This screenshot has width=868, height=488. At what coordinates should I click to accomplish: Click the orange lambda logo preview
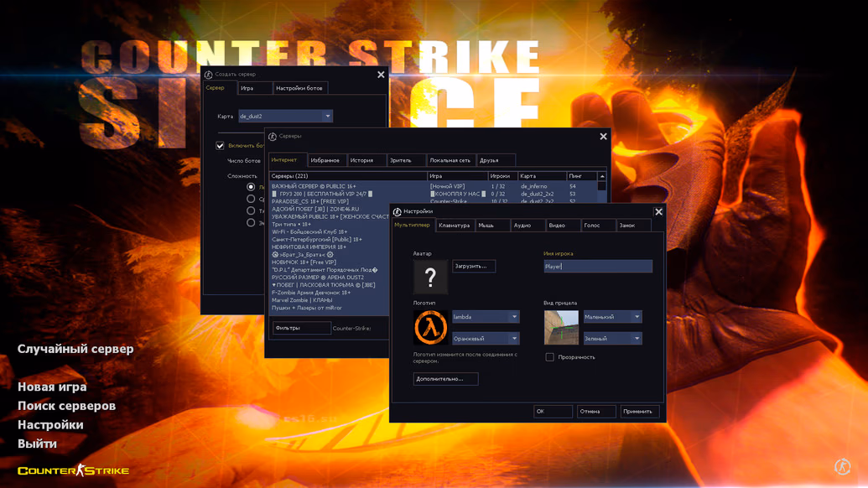pos(430,327)
